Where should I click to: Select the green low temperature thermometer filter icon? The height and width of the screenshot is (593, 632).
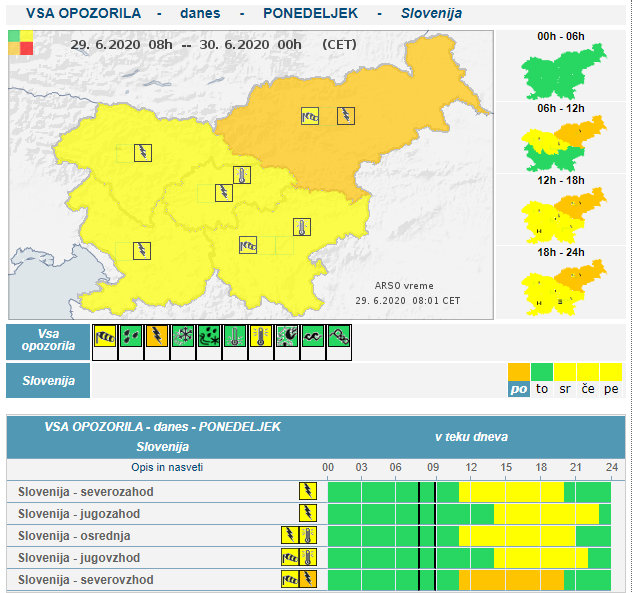[234, 337]
